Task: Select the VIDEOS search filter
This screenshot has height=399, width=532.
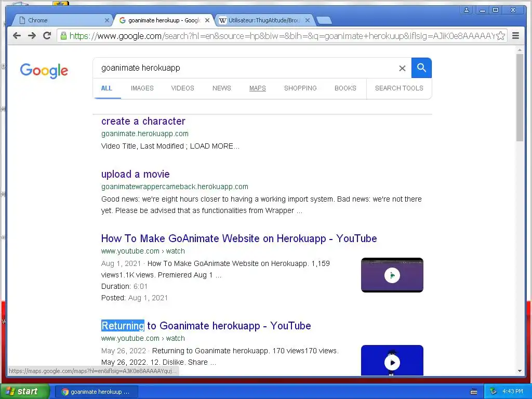Action: point(182,88)
